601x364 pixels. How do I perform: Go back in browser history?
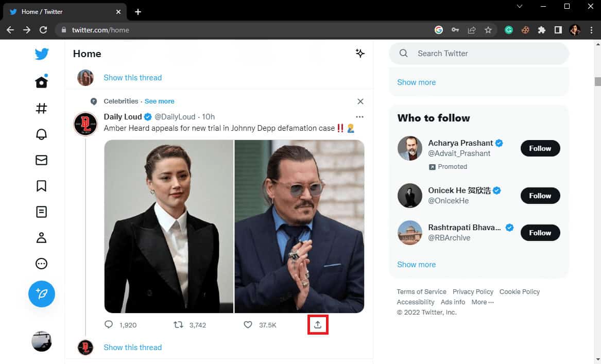tap(10, 30)
